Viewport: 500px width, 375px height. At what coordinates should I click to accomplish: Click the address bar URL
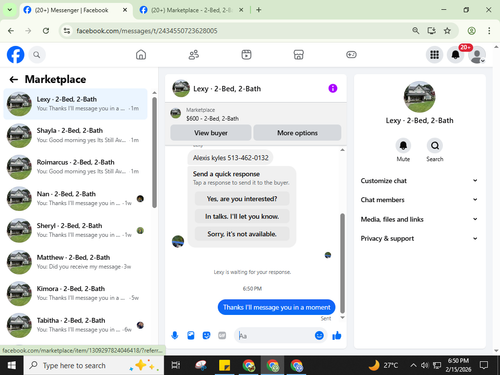147,31
